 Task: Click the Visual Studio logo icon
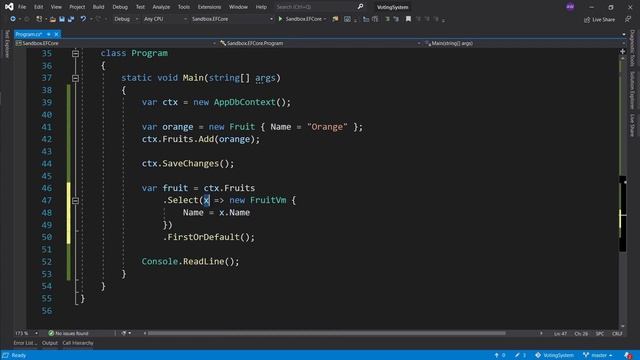[x=9, y=7]
